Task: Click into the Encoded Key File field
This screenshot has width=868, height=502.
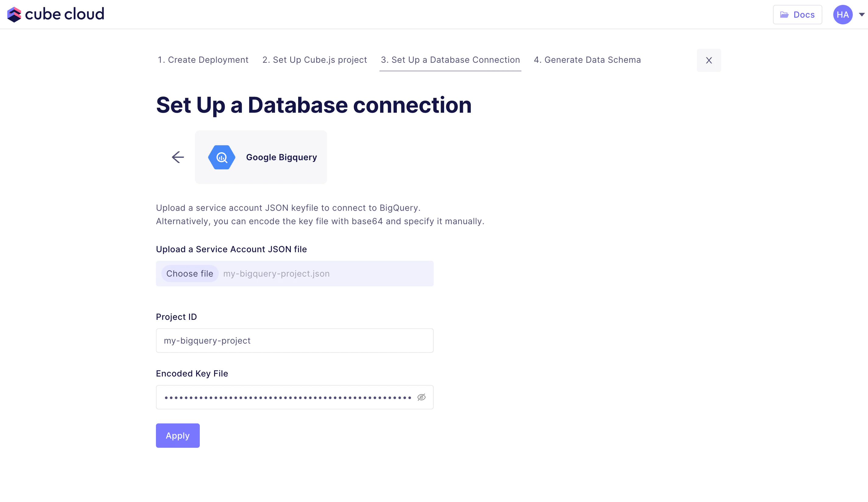Action: (288, 397)
